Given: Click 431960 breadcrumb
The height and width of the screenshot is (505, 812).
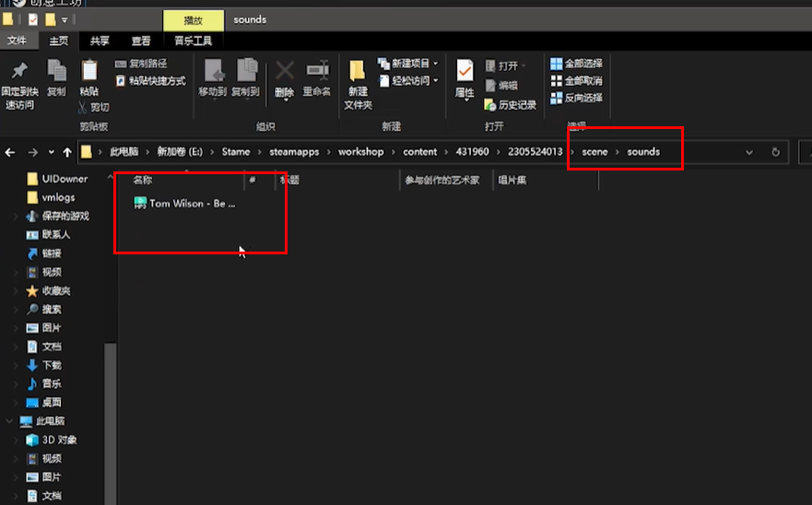Looking at the screenshot, I should click(472, 152).
